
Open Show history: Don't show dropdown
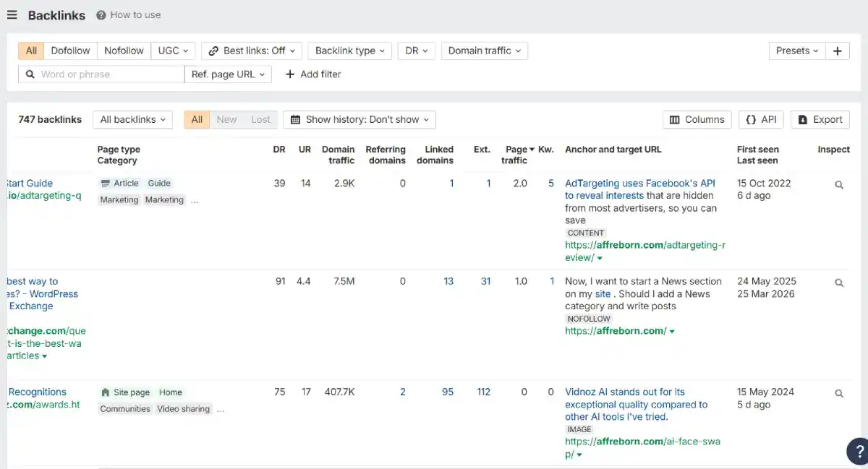point(359,119)
